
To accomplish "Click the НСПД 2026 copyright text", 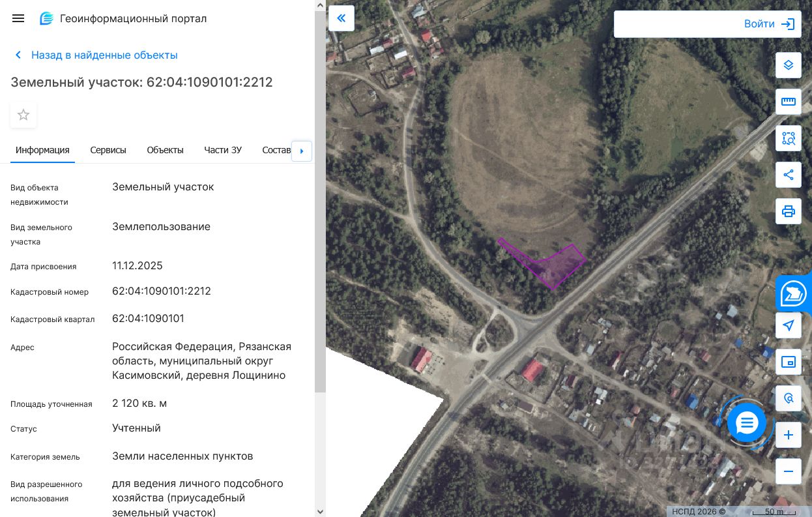I will tap(699, 512).
